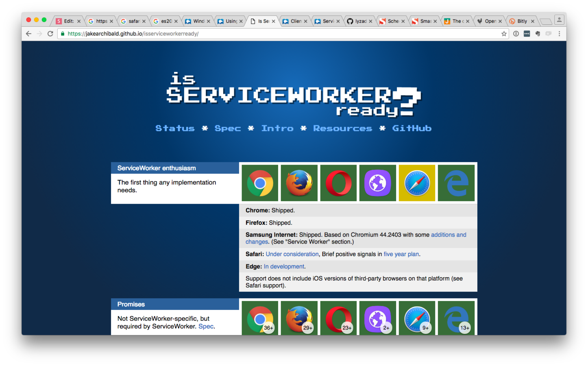Click the Chrome 36+ icon in Promises row
588x366 pixels.
click(x=260, y=318)
